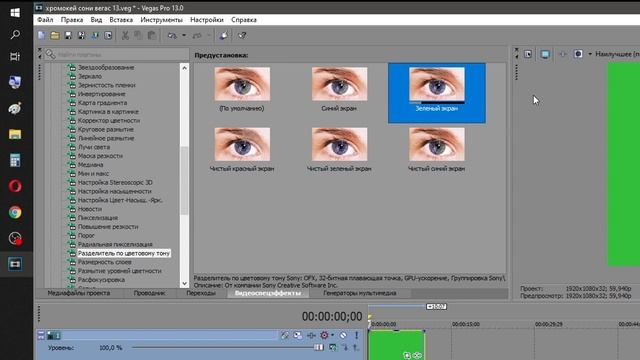Switch to Медиафайлы проекта tab

79,293
